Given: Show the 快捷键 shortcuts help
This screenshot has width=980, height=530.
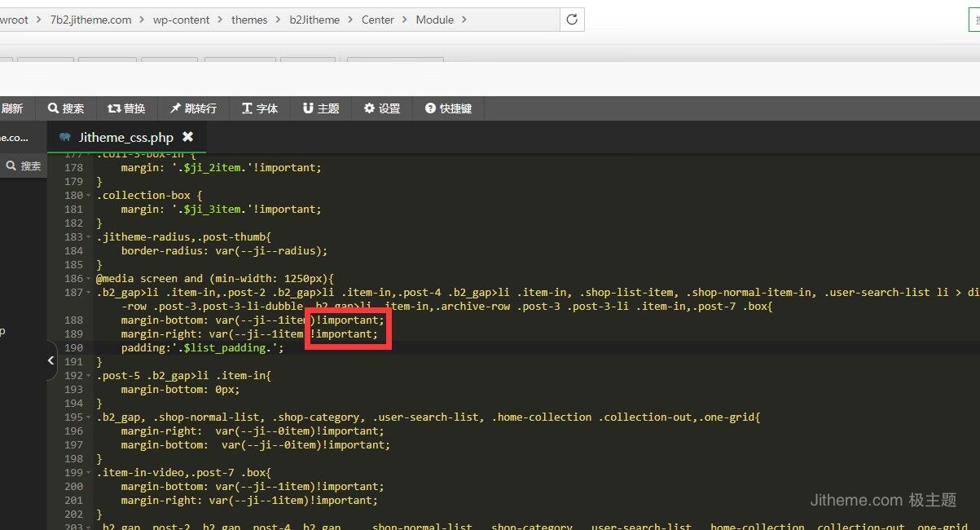Looking at the screenshot, I should [x=449, y=108].
